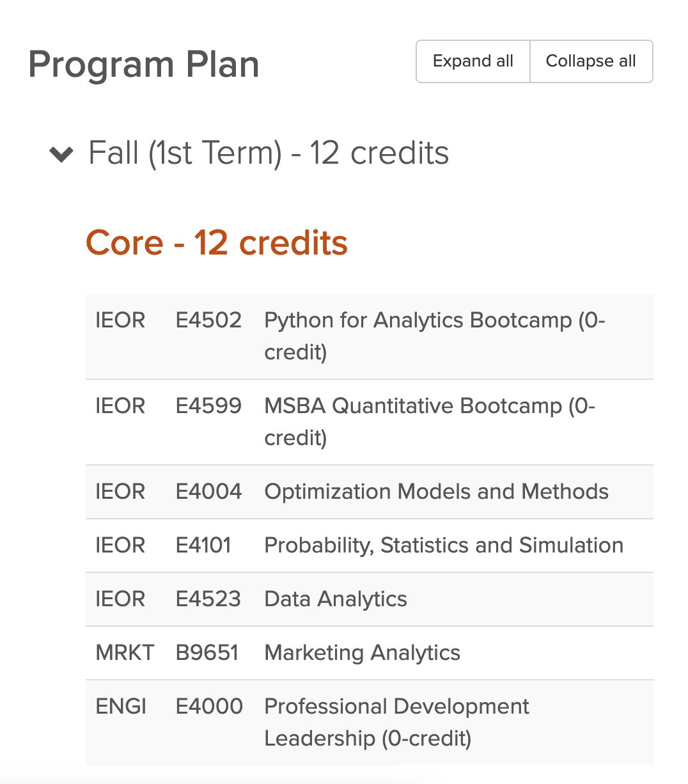Image resolution: width=688 pixels, height=784 pixels.
Task: Click the MRKT department label
Action: (x=125, y=653)
